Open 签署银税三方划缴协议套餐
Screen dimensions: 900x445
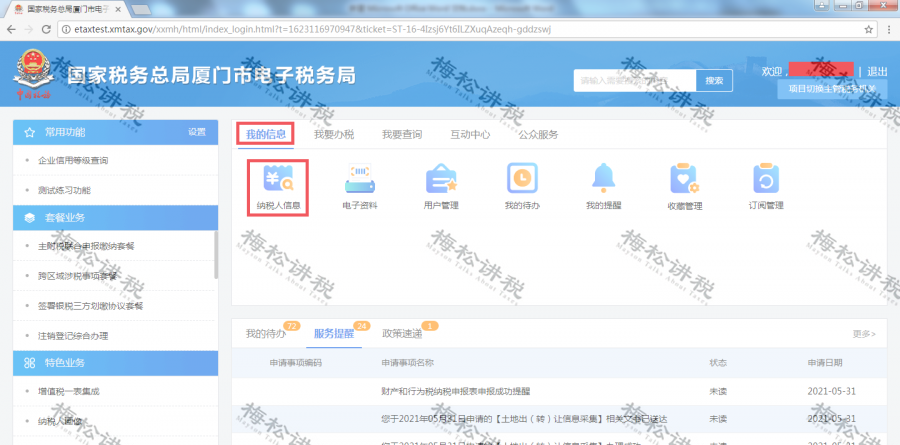91,306
